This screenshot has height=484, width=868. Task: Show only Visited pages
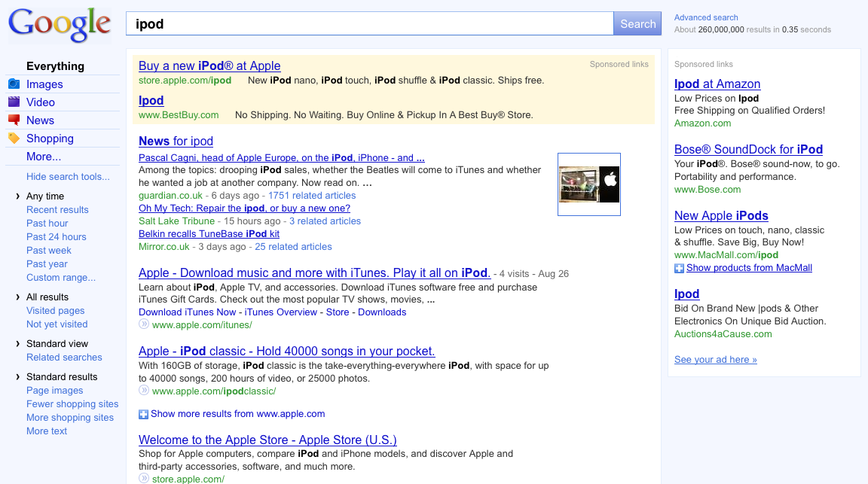tap(55, 311)
